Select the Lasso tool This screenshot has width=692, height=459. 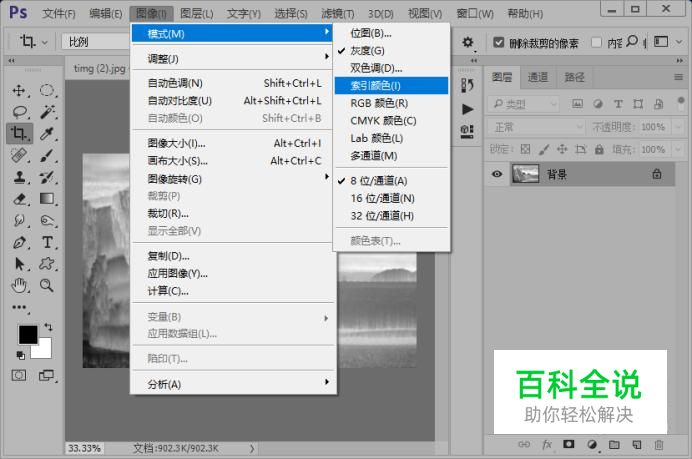[x=19, y=112]
